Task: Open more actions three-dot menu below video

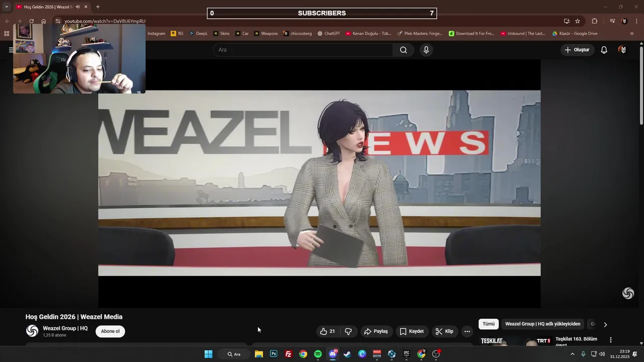Action: (x=467, y=331)
